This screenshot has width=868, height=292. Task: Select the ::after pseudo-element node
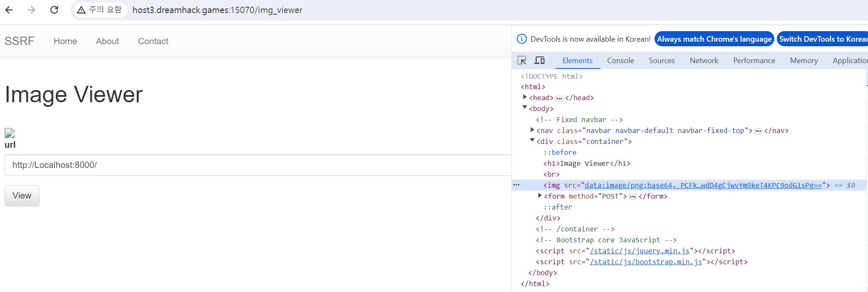(558, 207)
